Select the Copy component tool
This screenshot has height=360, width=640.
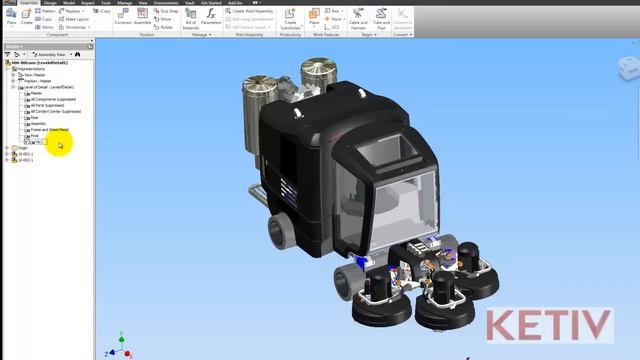click(44, 19)
